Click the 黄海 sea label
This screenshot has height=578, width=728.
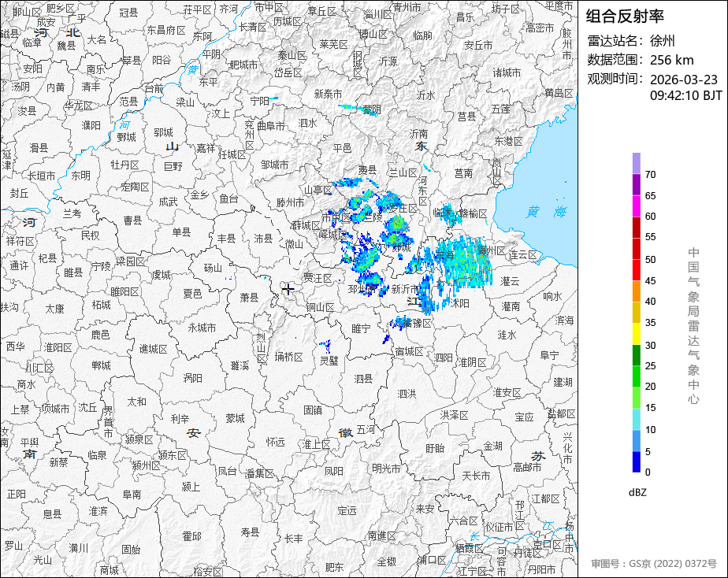(x=547, y=212)
